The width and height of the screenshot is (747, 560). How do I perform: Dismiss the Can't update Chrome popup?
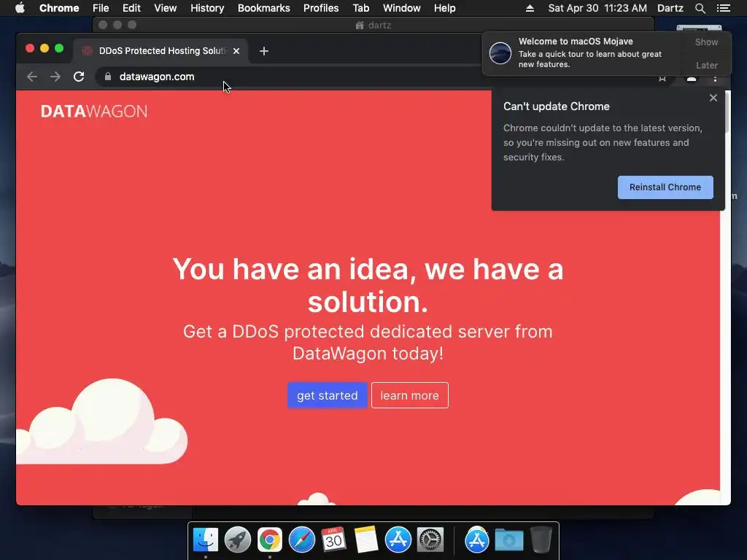coord(713,98)
